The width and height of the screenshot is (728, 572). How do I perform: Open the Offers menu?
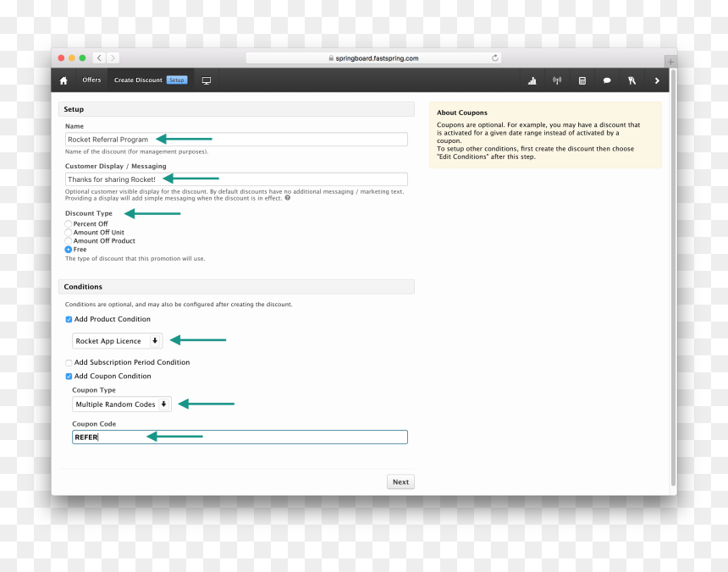[x=91, y=80]
